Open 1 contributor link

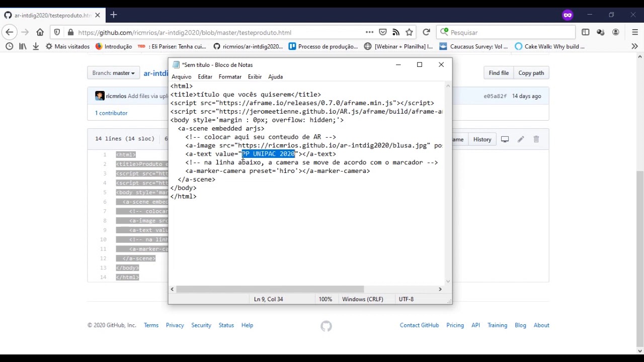[111, 113]
